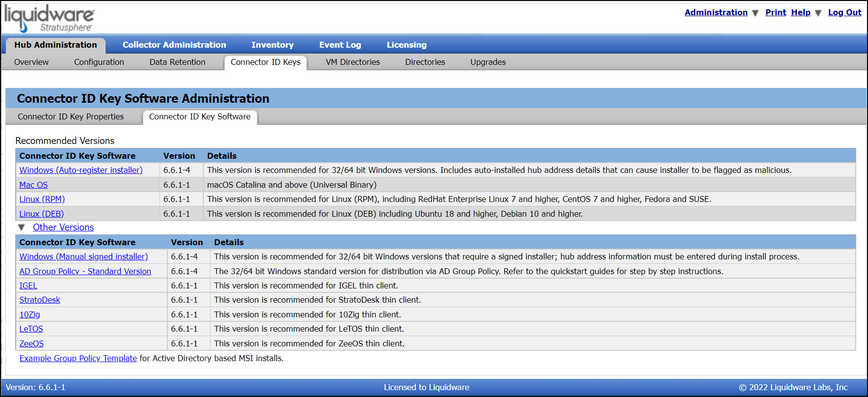Screen dimensions: 868x397
Task: Download the StratoDesk connector
Action: pyautogui.click(x=40, y=300)
